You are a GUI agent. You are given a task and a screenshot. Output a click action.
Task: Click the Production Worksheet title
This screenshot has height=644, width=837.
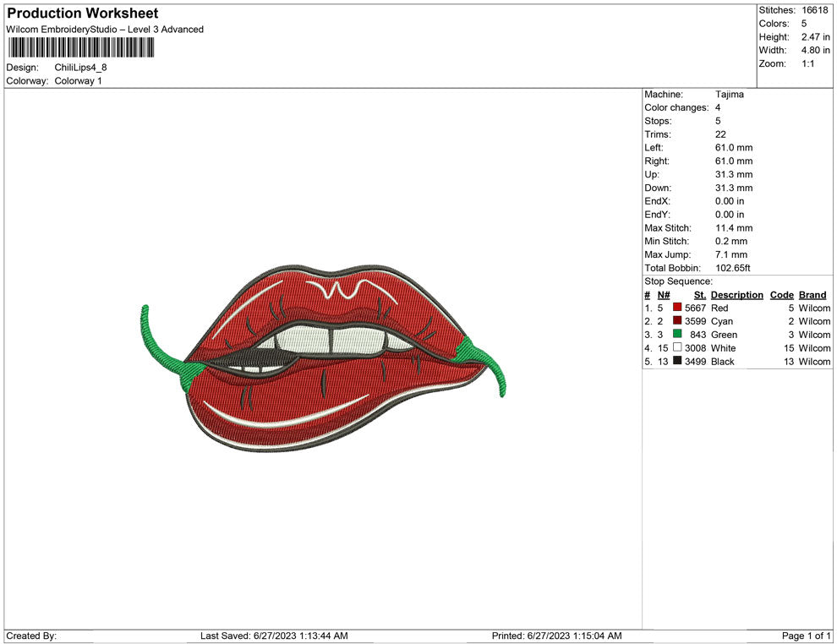pos(82,13)
